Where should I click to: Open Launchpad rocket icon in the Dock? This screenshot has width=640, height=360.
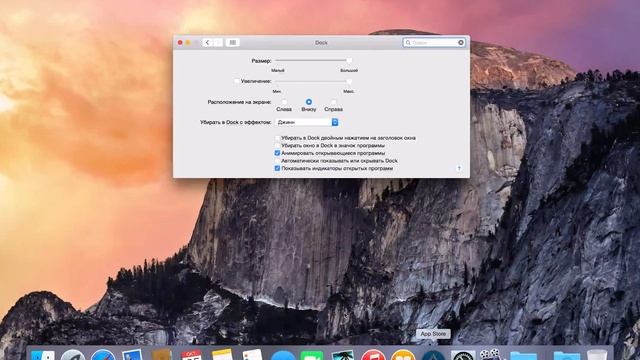pyautogui.click(x=73, y=354)
